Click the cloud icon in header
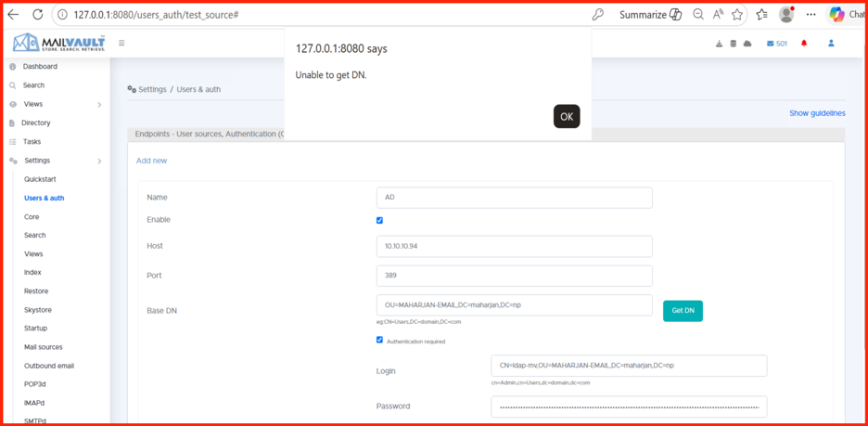868x426 pixels. 747,44
